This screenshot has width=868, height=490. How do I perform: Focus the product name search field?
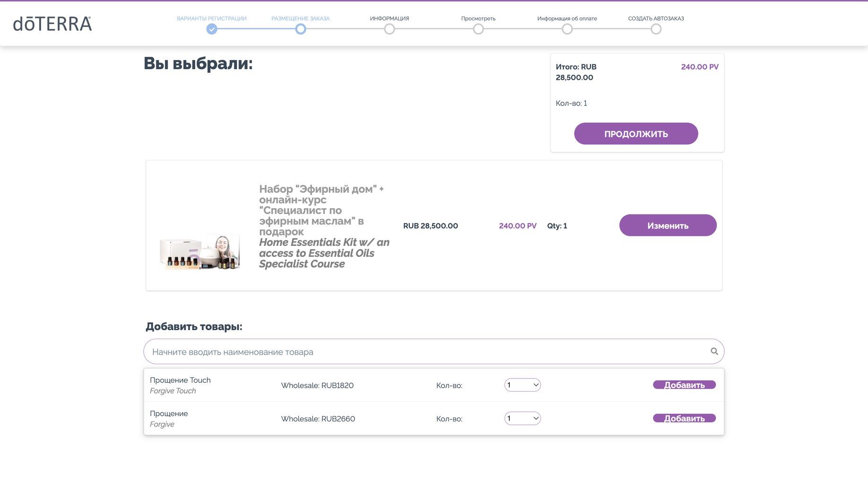[434, 351]
